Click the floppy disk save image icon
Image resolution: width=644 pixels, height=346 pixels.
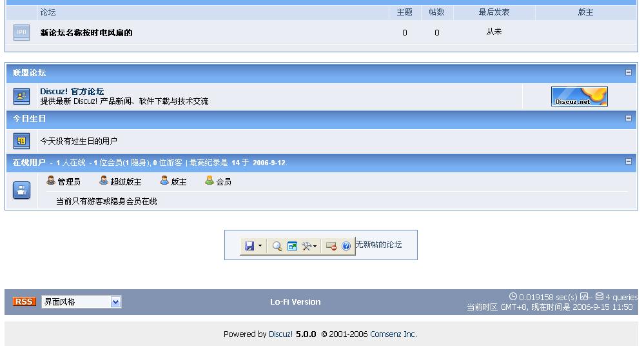pyautogui.click(x=249, y=246)
